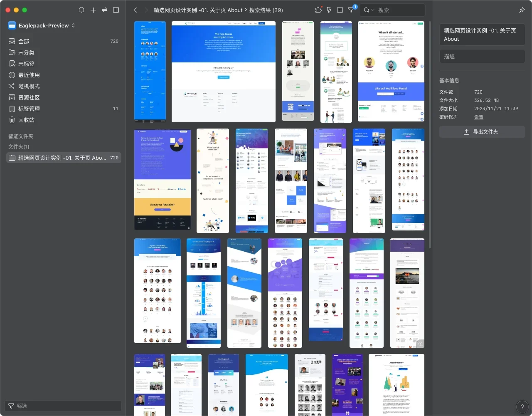Select 未分类 in the sidebar
This screenshot has height=416, width=532.
[x=26, y=52]
